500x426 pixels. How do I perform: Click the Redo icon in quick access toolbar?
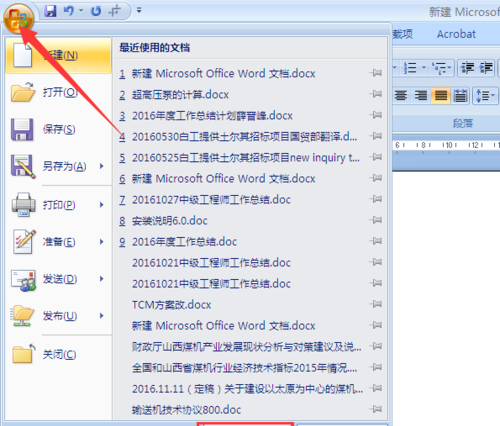[x=96, y=11]
